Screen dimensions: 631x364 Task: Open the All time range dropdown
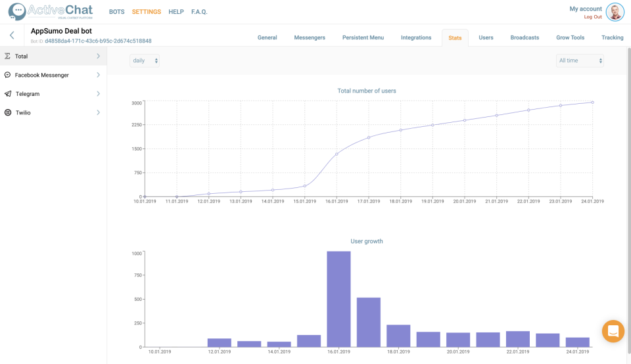pos(579,60)
